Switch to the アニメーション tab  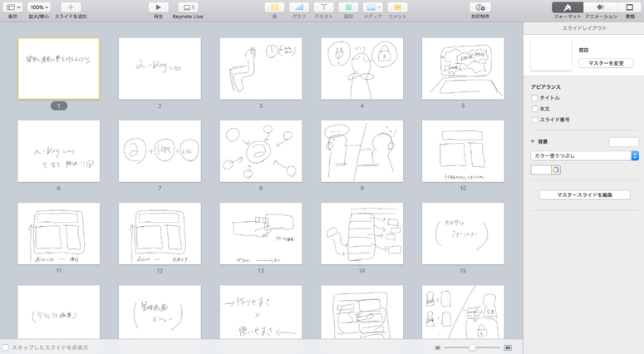[x=601, y=8]
